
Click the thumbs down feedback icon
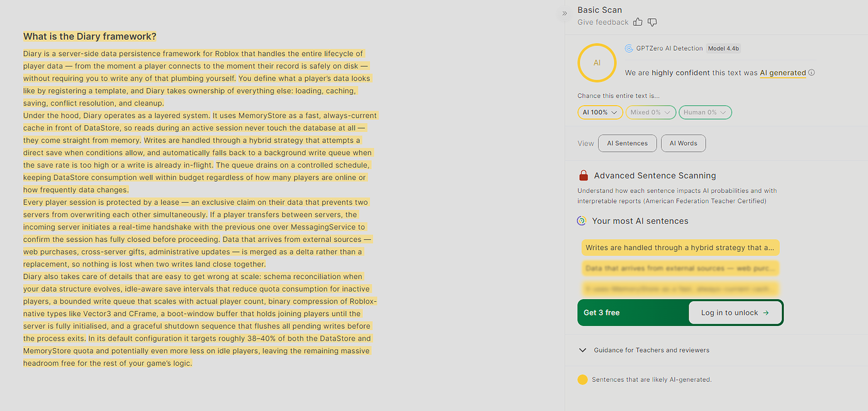(x=652, y=22)
